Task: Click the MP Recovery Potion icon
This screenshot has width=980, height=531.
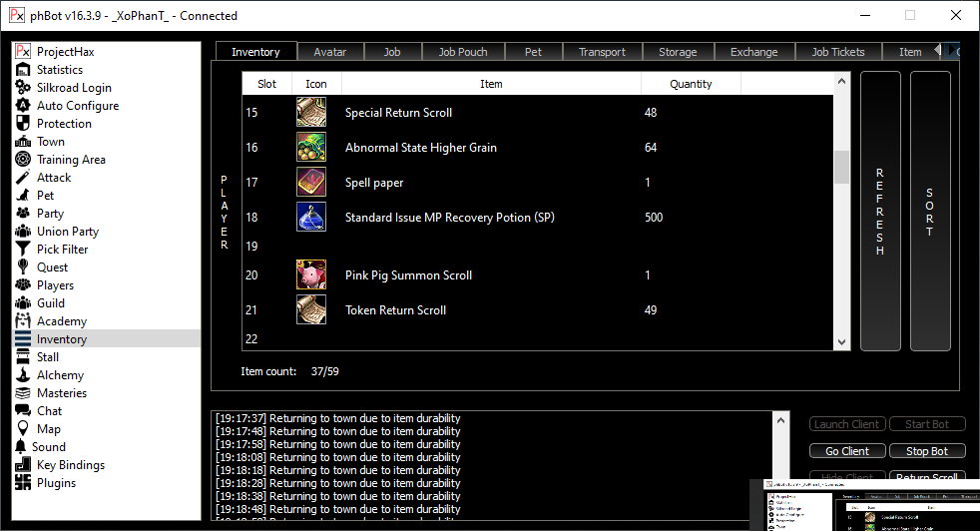Action: click(311, 218)
